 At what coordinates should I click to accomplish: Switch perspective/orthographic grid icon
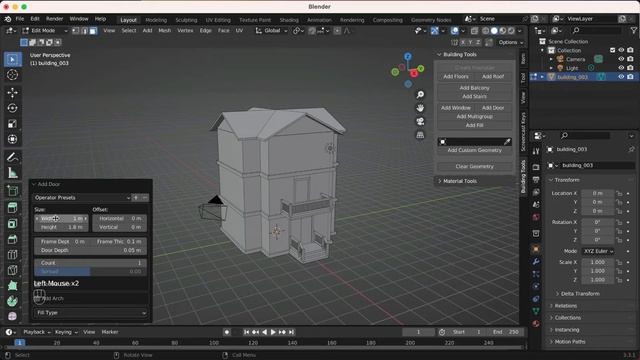tap(420, 135)
